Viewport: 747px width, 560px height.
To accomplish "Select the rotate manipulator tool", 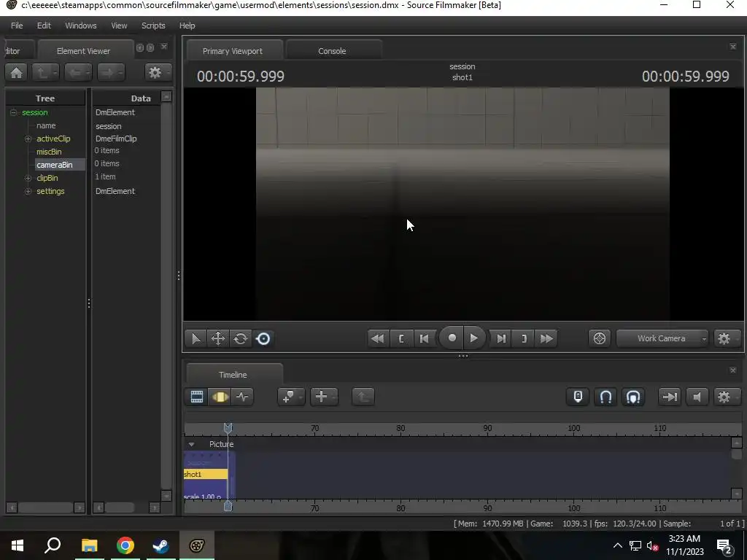I will (241, 338).
